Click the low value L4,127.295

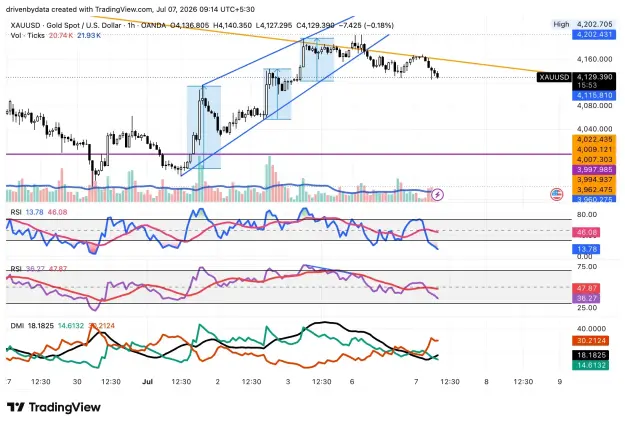click(274, 26)
